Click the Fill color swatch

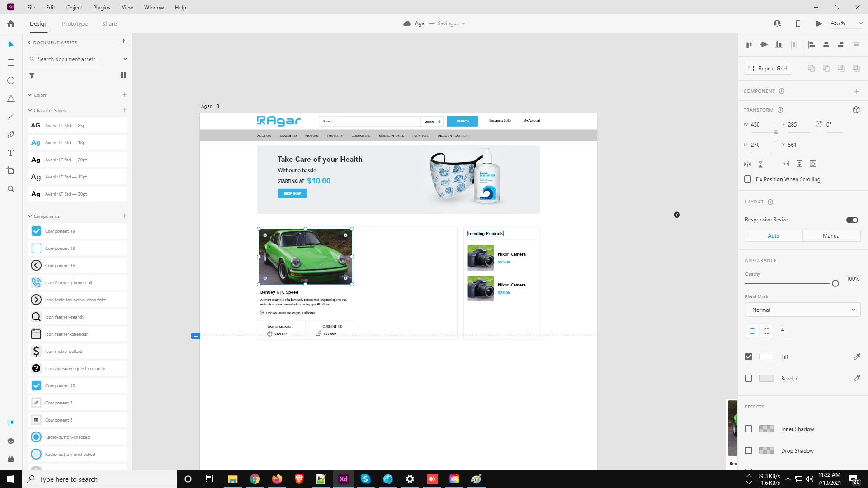[766, 357]
